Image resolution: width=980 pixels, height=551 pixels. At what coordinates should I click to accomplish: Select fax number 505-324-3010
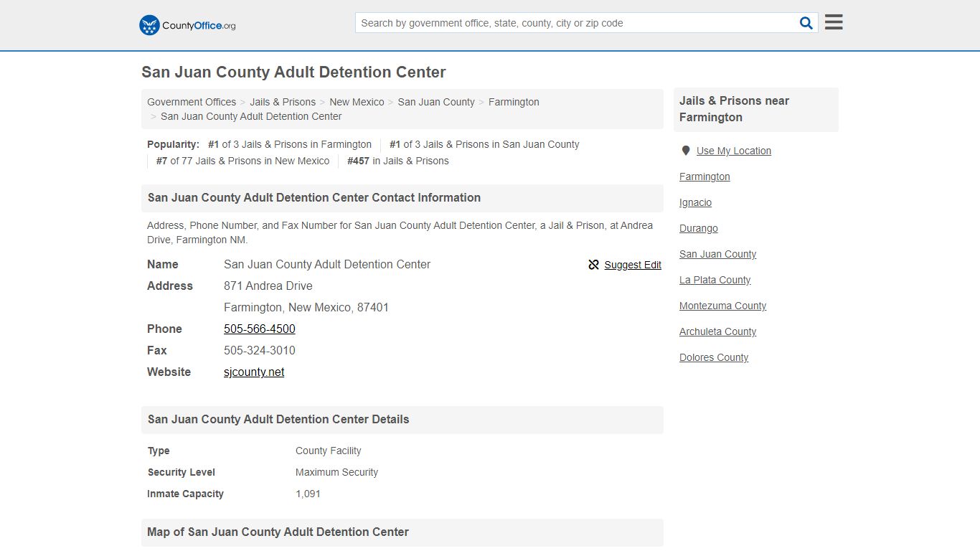tap(260, 350)
